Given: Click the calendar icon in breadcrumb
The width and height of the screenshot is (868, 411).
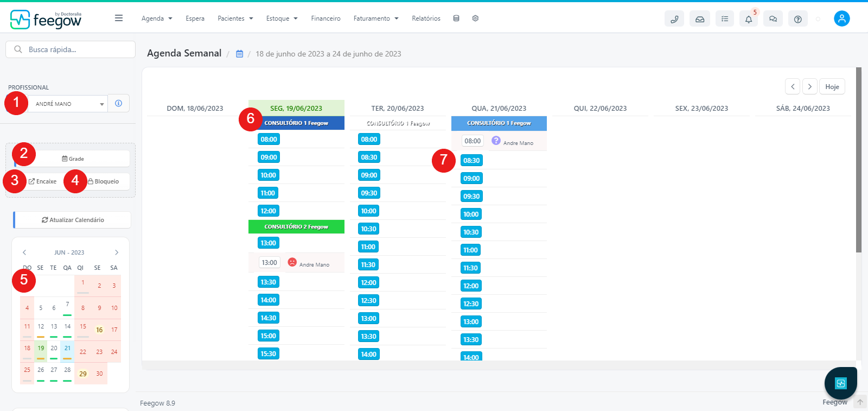Looking at the screenshot, I should click(239, 54).
